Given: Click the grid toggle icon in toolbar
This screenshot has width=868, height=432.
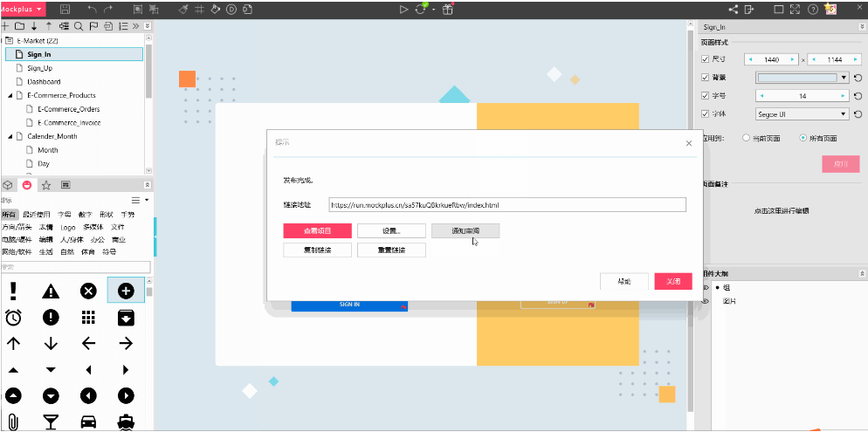Looking at the screenshot, I should [199, 9].
